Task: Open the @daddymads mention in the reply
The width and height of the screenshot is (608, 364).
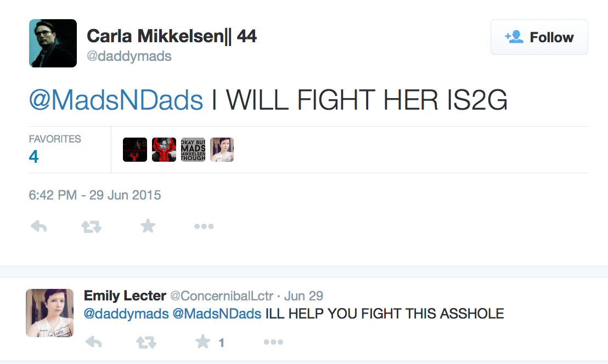Action: [x=126, y=314]
